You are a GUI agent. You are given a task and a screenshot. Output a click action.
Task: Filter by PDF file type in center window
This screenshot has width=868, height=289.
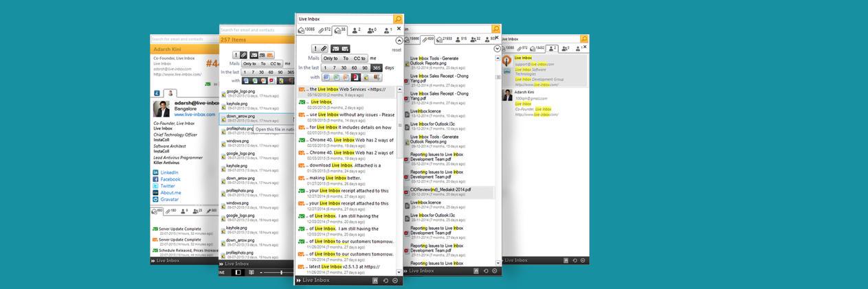(x=355, y=78)
